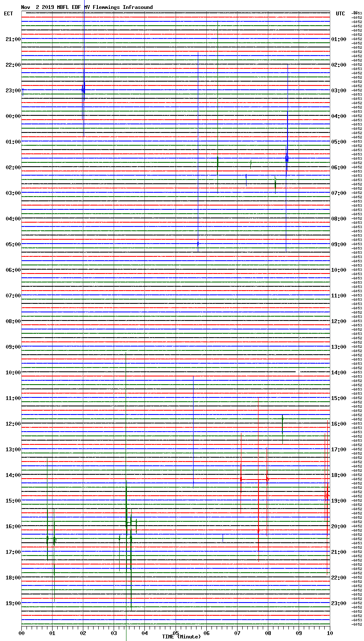Screen dimensions: 364x641
Task: Click the 'TIME (Minute)' axis title
Action: click(181, 637)
